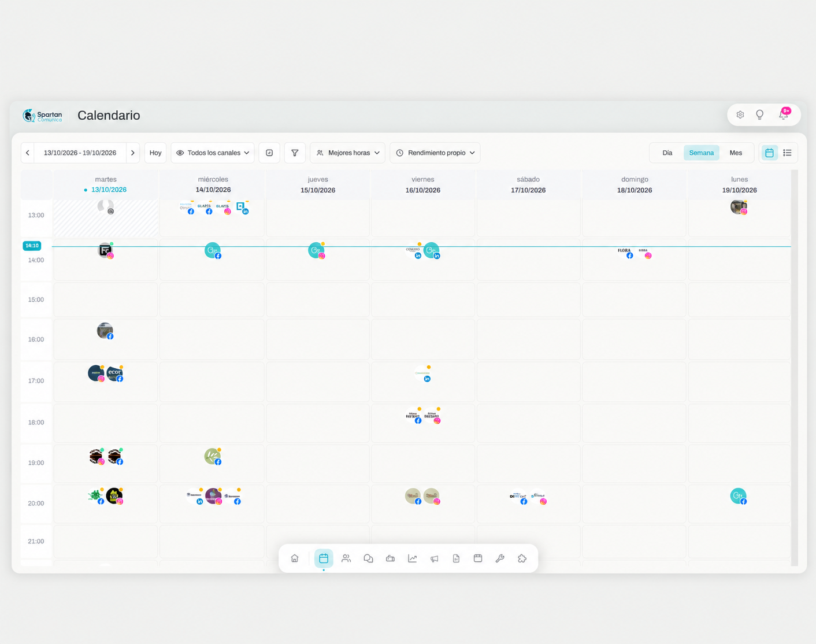The width and height of the screenshot is (816, 644).
Task: Open the puzzle-piece integrations icon in dock
Action: coord(522,558)
